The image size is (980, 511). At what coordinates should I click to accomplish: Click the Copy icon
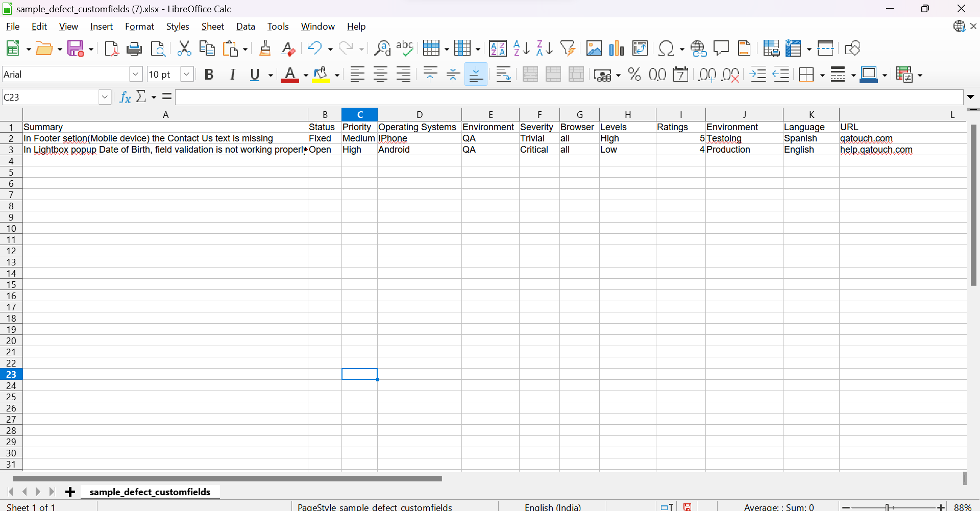tap(207, 48)
